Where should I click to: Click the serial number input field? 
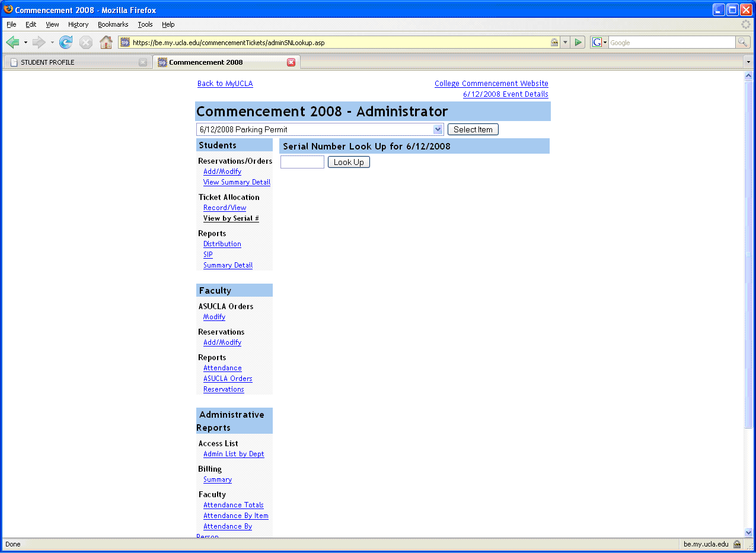click(x=302, y=162)
